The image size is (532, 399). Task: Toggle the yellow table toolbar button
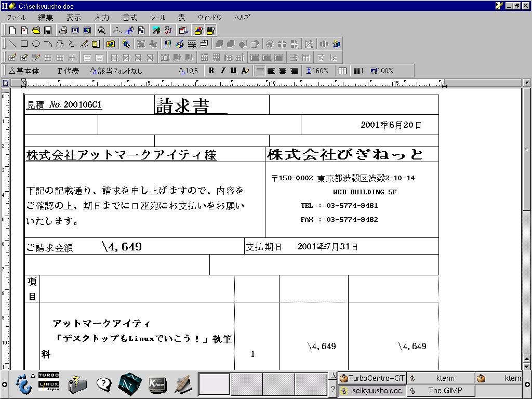tap(210, 31)
